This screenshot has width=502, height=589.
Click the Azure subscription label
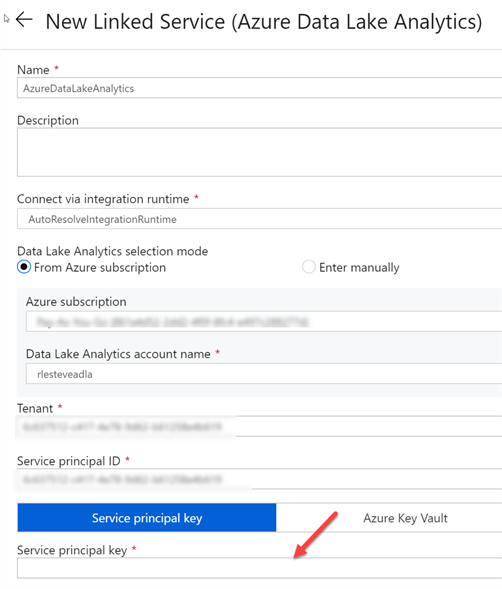tap(76, 302)
